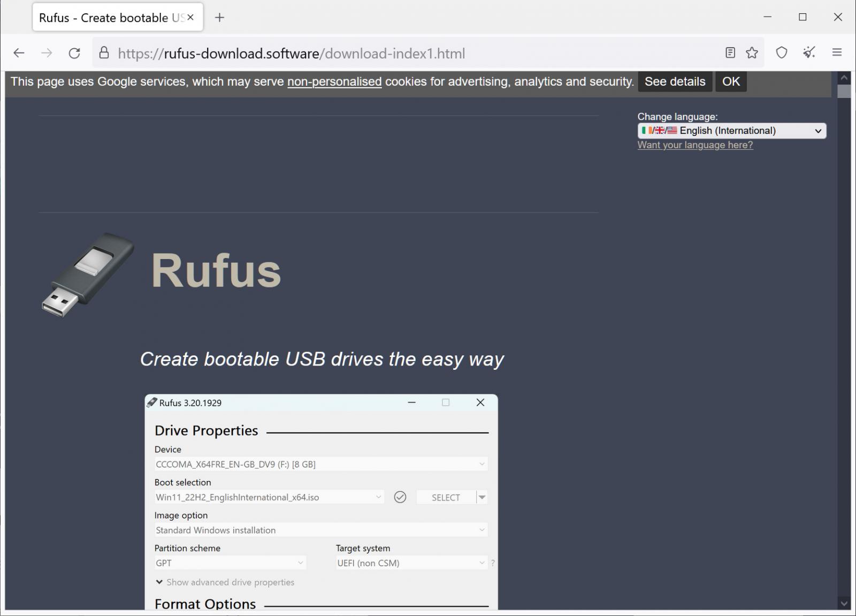Open the Device dropdown in Rufus
Viewport: 856px width, 616px height.
[321, 464]
